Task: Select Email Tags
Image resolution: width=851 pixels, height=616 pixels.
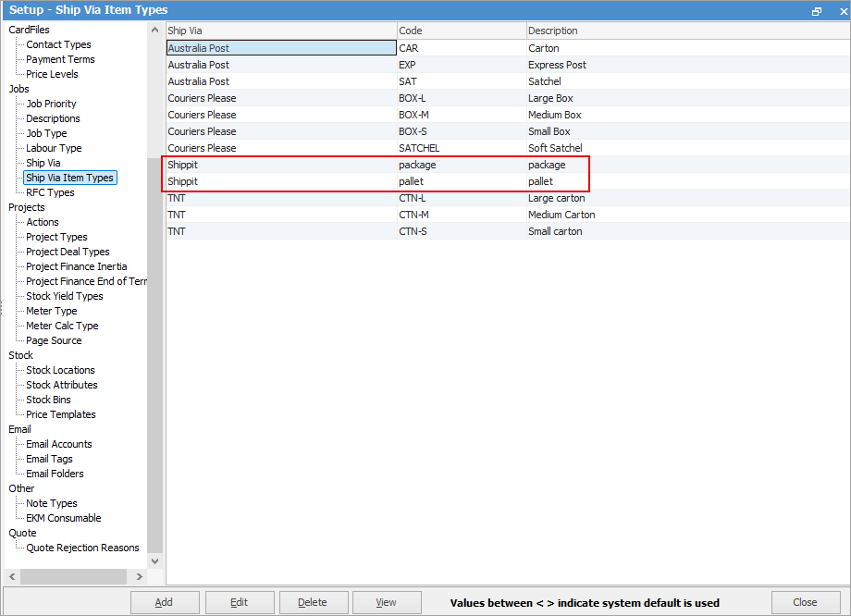Action: pos(49,459)
